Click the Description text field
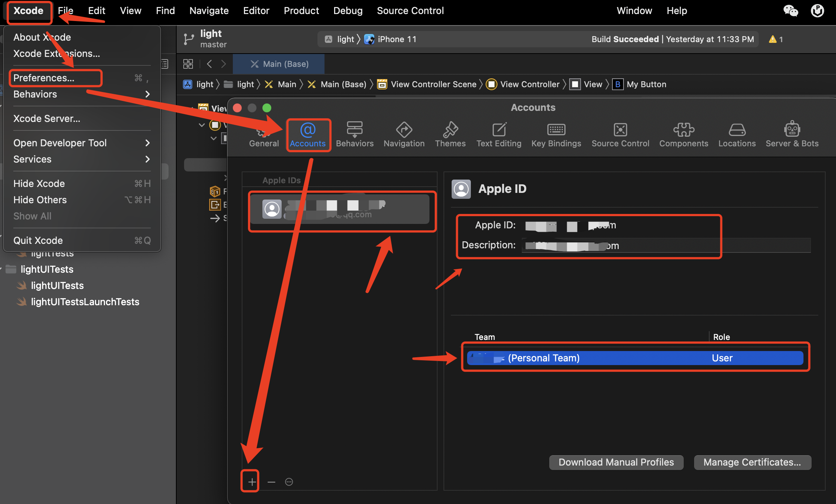Image resolution: width=836 pixels, height=504 pixels. click(x=665, y=245)
